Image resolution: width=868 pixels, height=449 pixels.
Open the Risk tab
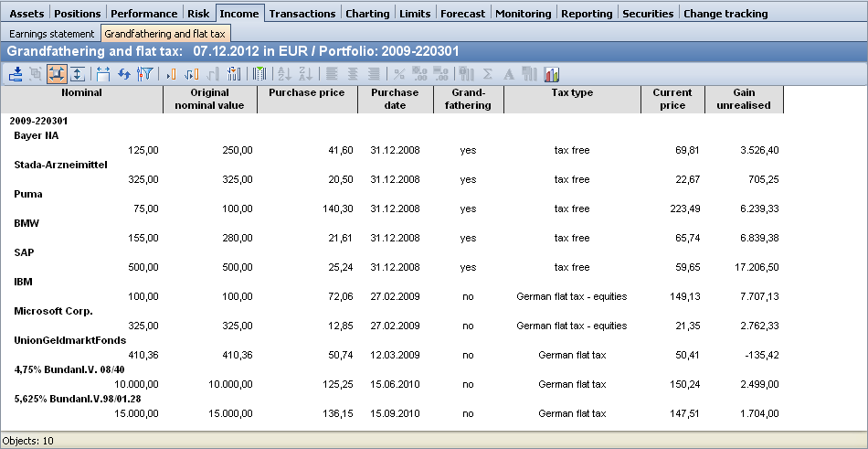(198, 14)
